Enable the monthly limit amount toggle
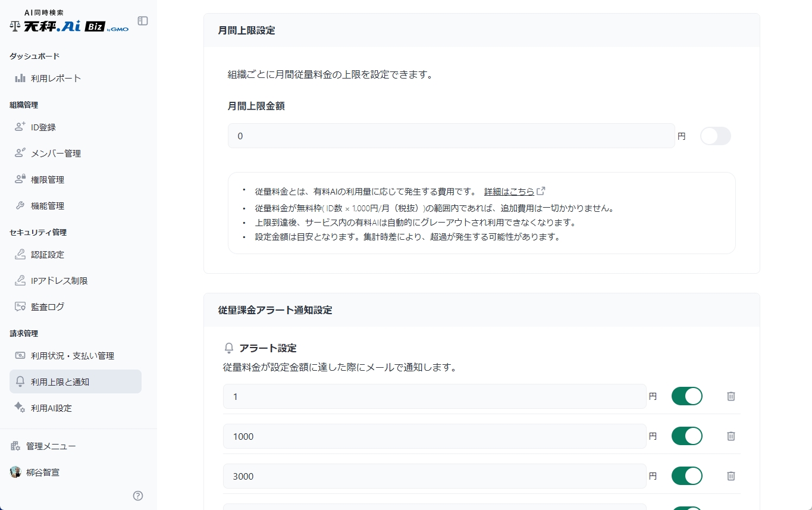The image size is (812, 510). point(715,136)
